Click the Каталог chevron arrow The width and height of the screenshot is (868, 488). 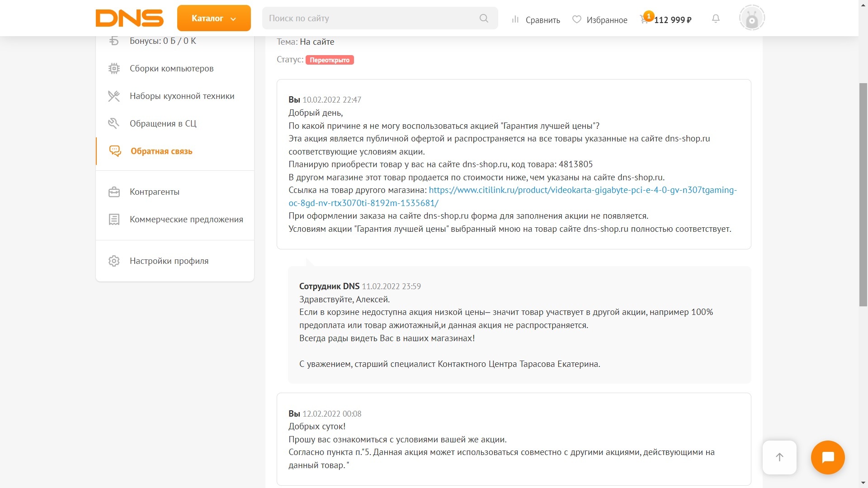pos(233,19)
